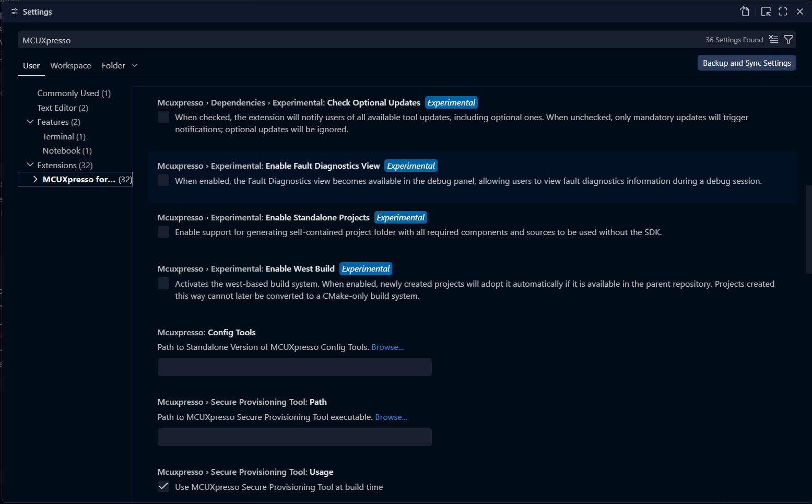
Task: Collapse the Features tree section
Action: point(30,122)
